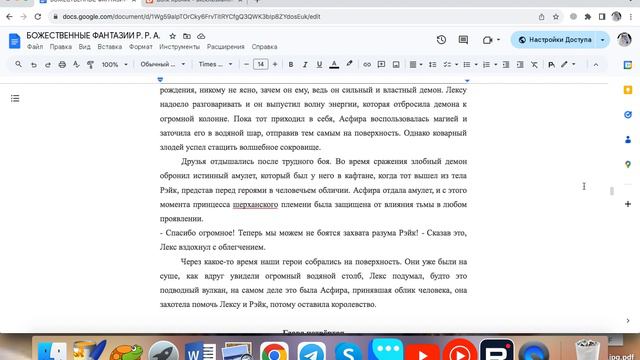Decrease font size with minus
Viewport: 640px width, 360px height.
246,64
